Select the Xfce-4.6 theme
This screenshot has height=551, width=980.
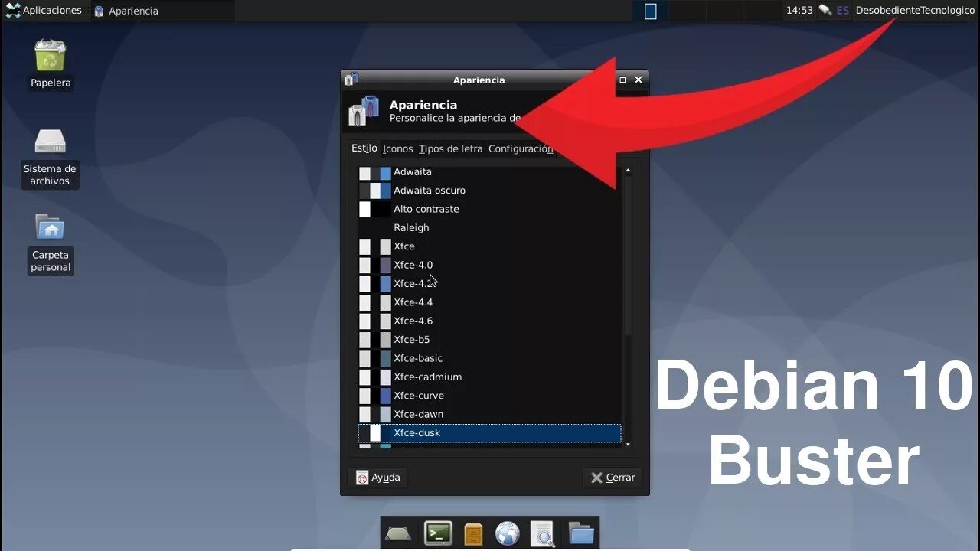tap(489, 321)
